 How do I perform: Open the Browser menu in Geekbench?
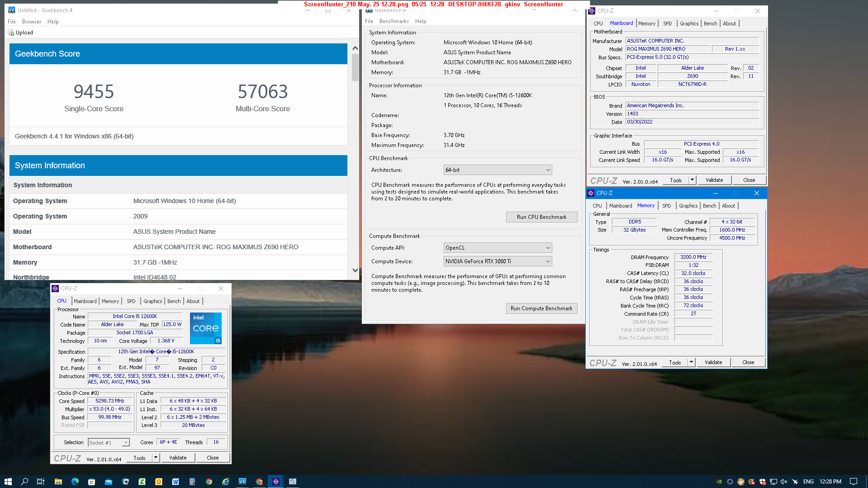[x=32, y=22]
